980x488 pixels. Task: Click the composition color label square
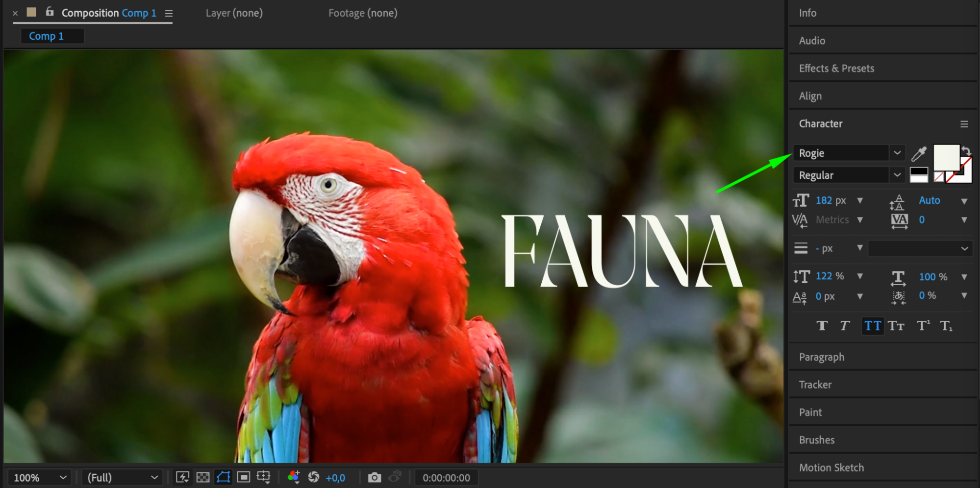click(31, 12)
